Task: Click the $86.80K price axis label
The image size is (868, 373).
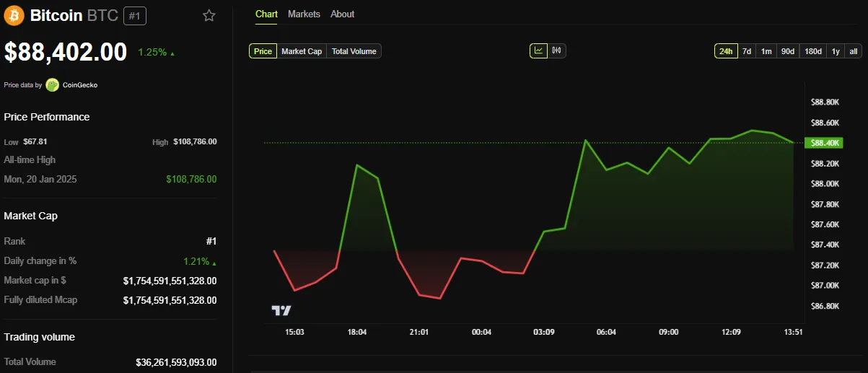Action: click(x=825, y=307)
